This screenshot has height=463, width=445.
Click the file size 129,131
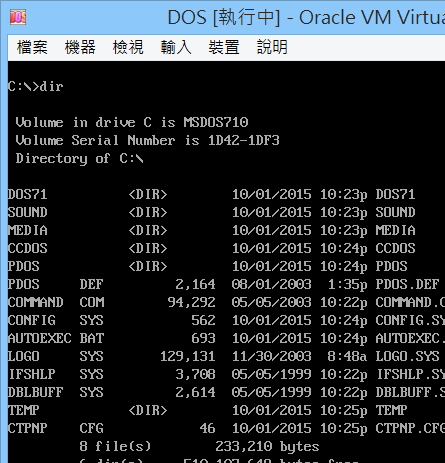[x=188, y=356]
